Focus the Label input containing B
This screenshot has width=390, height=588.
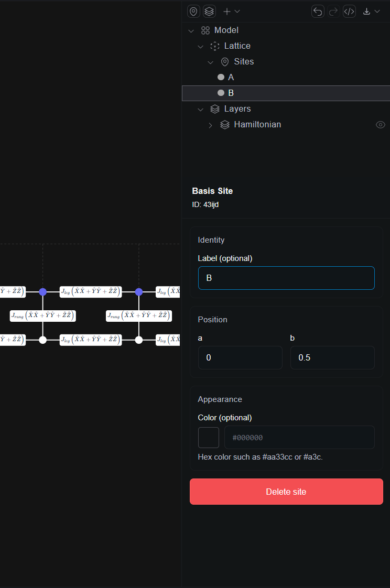[286, 278]
